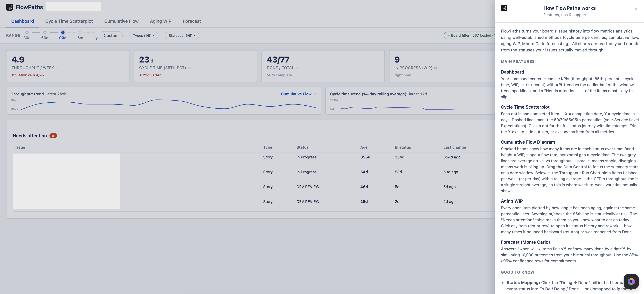Image resolution: width=644 pixels, height=294 pixels.
Task: Click the Last change column header
Action: coord(454,147)
